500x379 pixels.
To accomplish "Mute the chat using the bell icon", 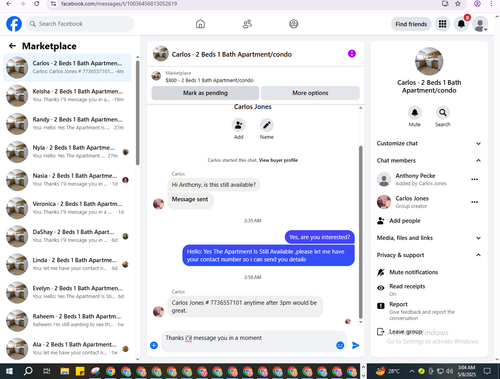I will [415, 113].
